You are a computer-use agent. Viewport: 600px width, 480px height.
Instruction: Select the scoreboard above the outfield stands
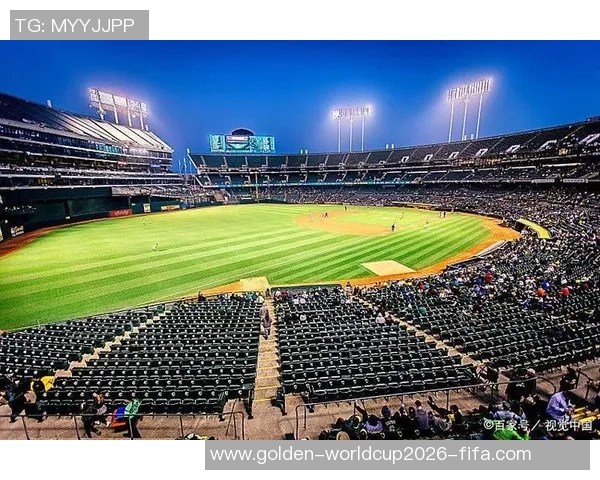[242, 142]
